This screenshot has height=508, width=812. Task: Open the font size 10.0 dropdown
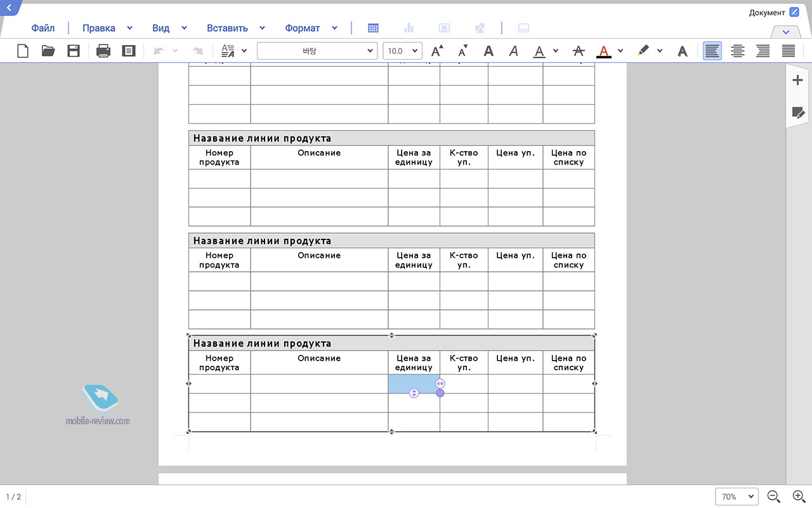click(403, 51)
